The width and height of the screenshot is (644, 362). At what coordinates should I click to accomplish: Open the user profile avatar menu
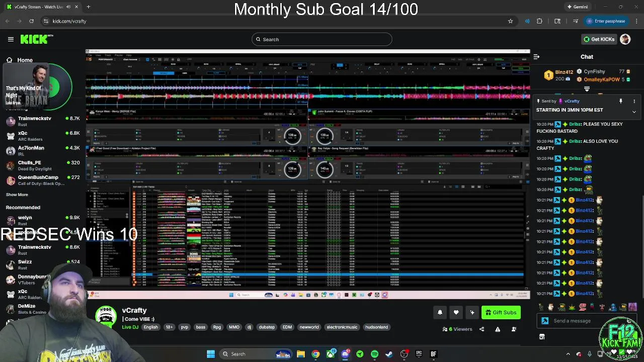[625, 39]
